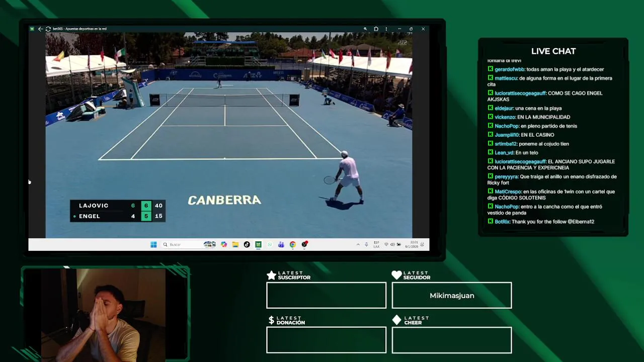644x362 pixels.
Task: Click the CANBERRA court lettering in the video
Action: pos(224,200)
